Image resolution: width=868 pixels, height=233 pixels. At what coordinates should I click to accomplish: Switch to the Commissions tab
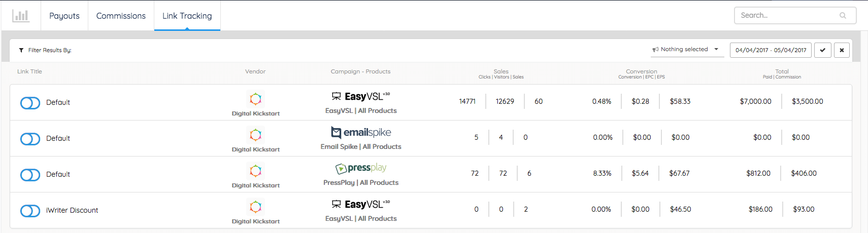click(121, 16)
